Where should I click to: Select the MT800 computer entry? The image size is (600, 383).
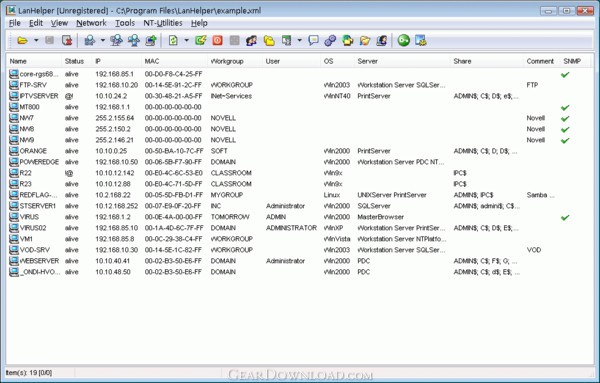click(29, 107)
